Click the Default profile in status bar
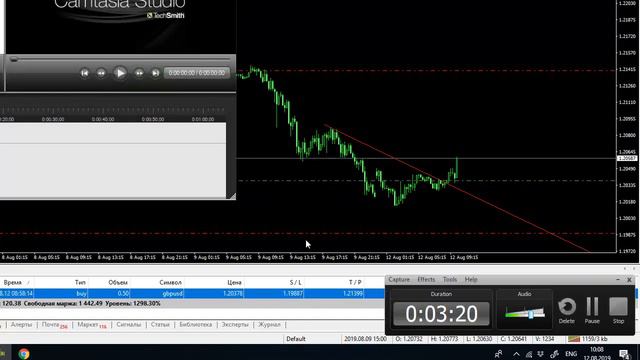 click(x=296, y=339)
